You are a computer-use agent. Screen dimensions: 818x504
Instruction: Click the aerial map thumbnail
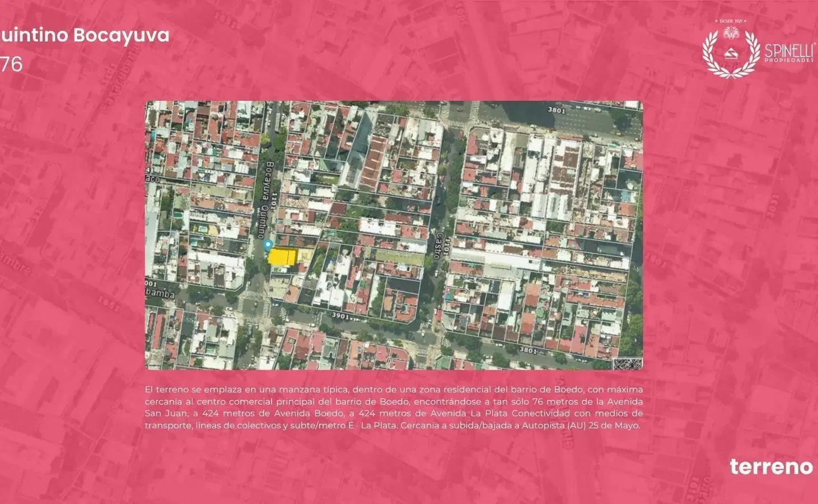tap(394, 235)
